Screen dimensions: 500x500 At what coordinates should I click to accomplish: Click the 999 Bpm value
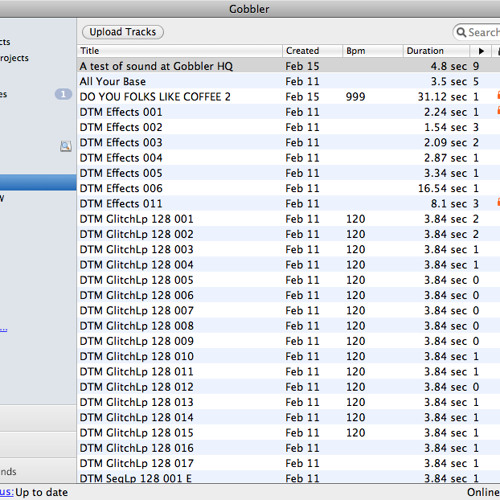(355, 97)
